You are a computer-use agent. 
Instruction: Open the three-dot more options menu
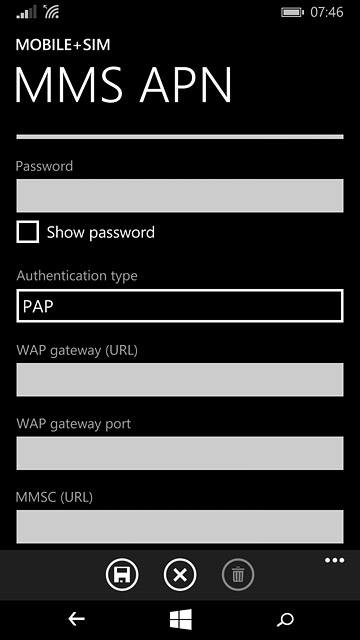tap(334, 560)
